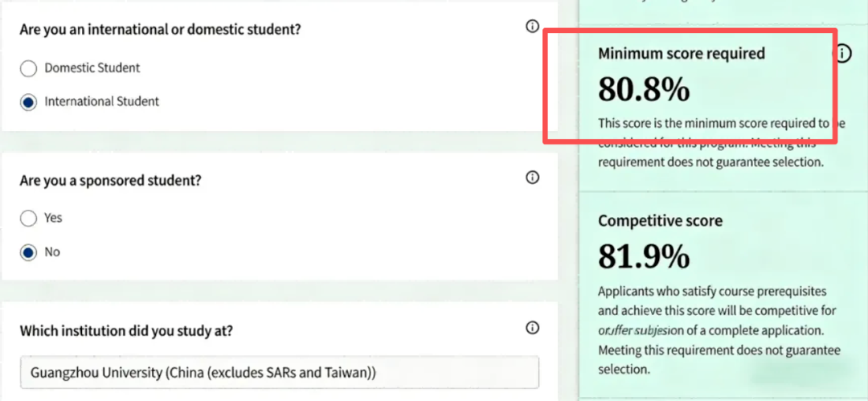Choose Yes for sponsored student
This screenshot has height=401, width=868.
[x=29, y=218]
